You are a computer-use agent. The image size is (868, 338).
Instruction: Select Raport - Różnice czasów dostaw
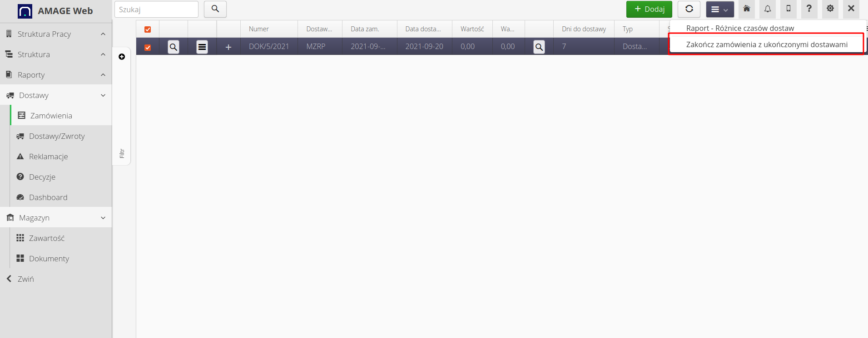coord(740,28)
